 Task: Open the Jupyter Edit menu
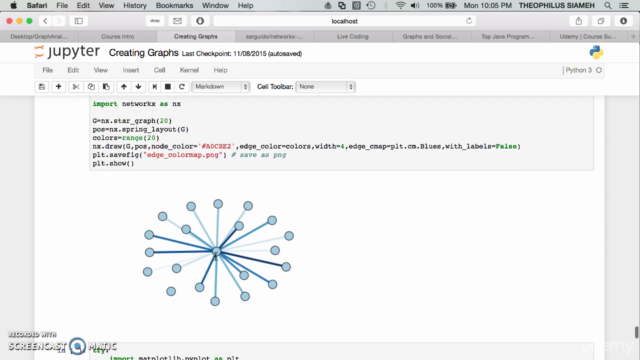tap(73, 70)
